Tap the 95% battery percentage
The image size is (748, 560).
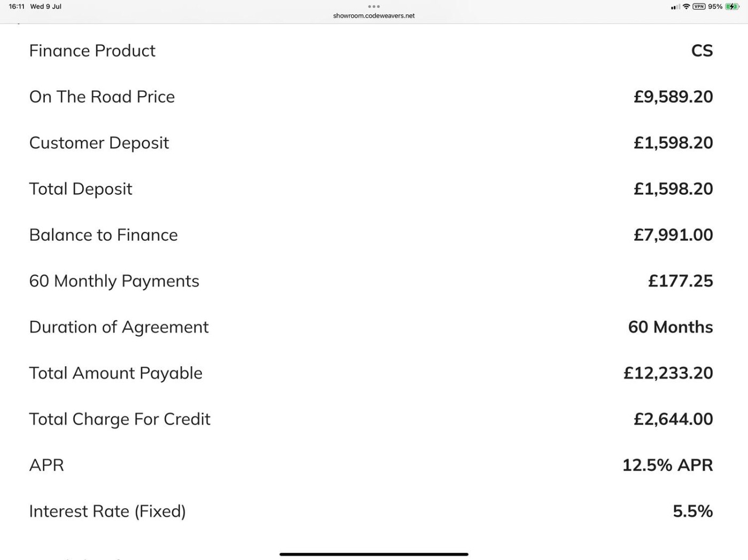[x=715, y=6]
